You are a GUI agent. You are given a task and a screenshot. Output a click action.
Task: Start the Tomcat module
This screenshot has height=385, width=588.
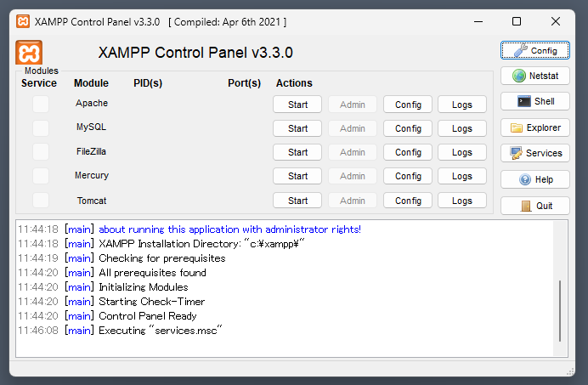pos(297,201)
